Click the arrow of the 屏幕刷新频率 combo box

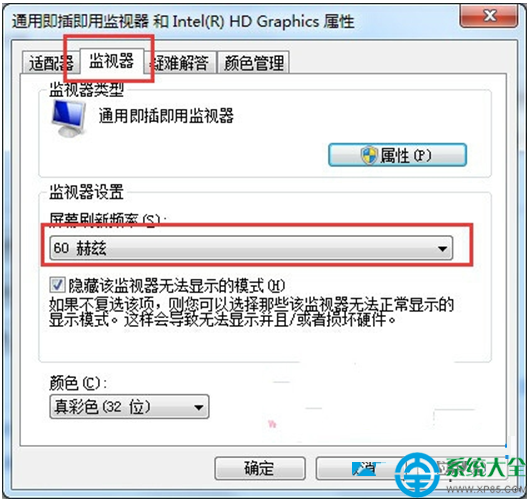click(x=442, y=249)
